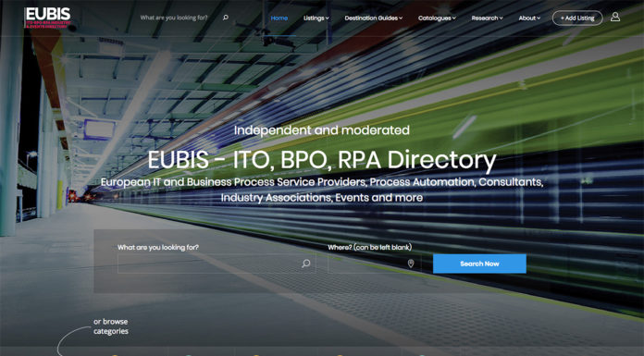644x356 pixels.
Task: Open the Research dropdown menu
Action: tap(487, 18)
